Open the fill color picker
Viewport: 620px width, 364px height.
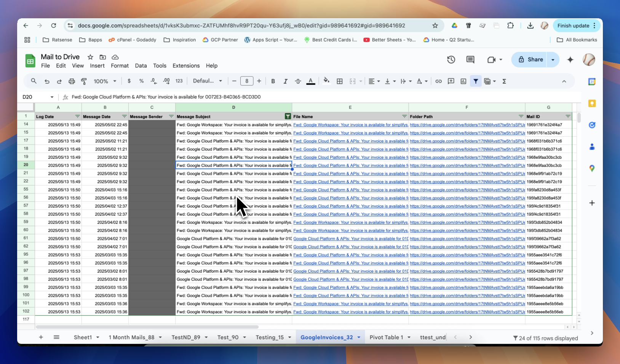326,81
